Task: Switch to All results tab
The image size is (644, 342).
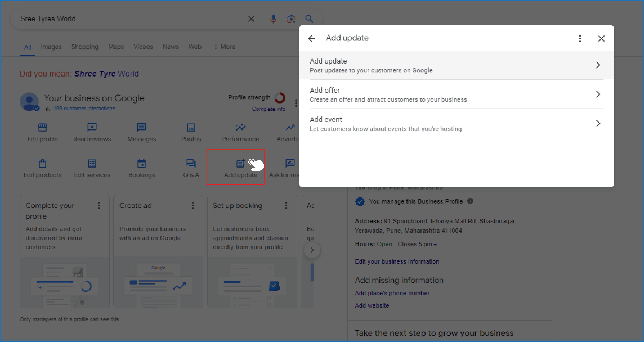Action: (28, 47)
